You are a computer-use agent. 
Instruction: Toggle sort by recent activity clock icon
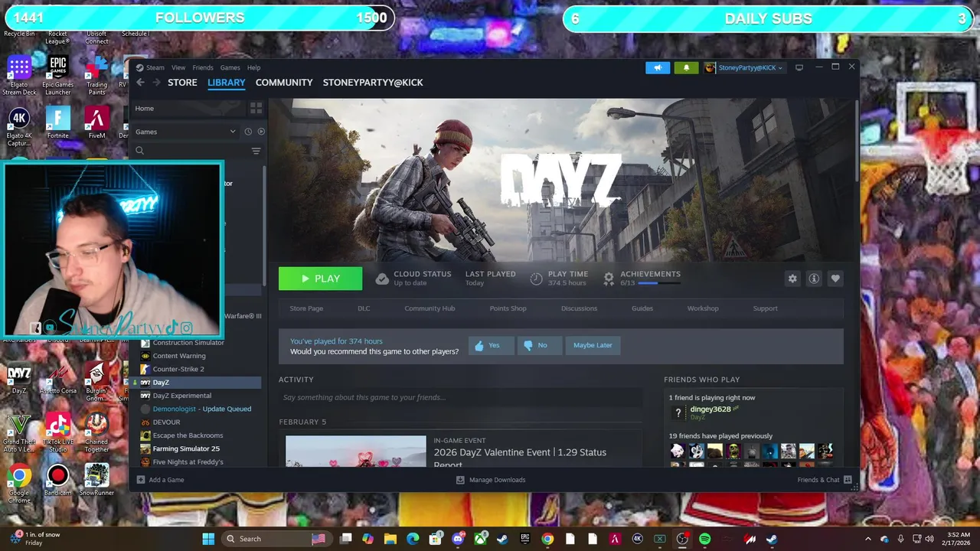point(248,132)
